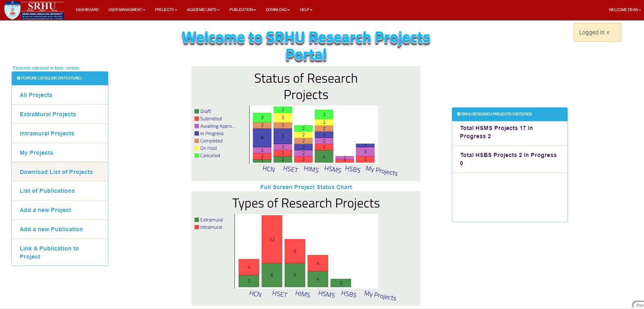Select ExtraMural Projects in the sidebar
644x309 pixels.
[x=60, y=114]
